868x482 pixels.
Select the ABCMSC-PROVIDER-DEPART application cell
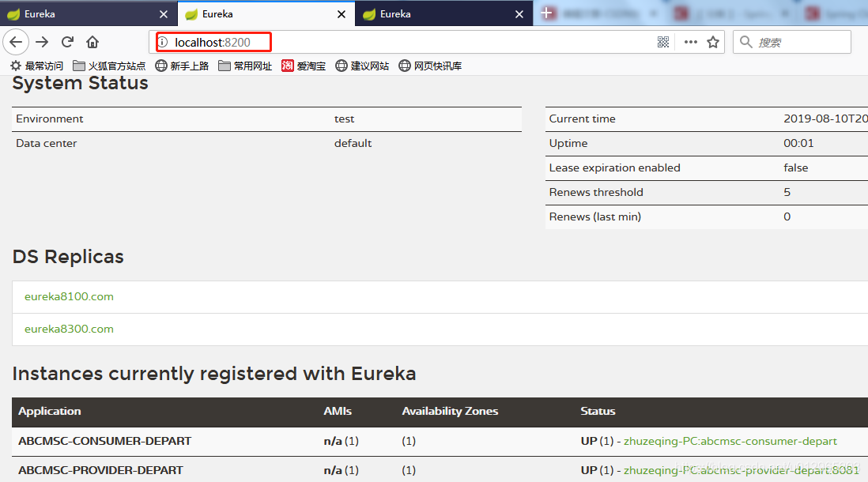pos(100,470)
